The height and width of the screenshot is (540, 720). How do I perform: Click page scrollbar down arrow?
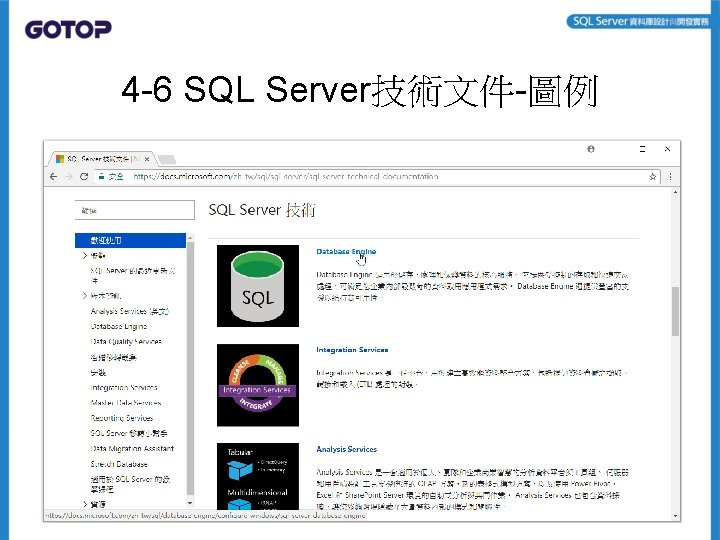[675, 516]
